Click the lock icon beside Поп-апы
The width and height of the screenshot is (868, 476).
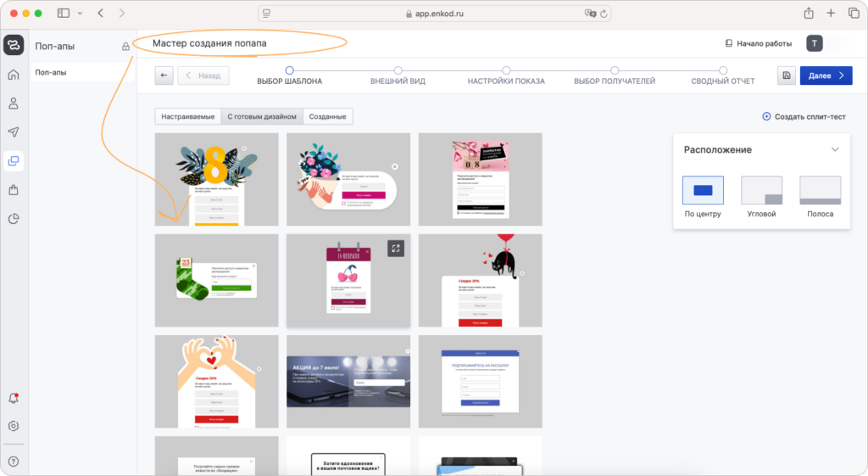point(125,47)
